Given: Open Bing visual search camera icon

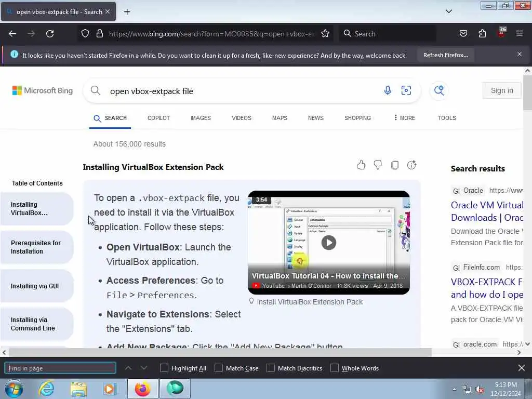Looking at the screenshot, I should pyautogui.click(x=406, y=90).
